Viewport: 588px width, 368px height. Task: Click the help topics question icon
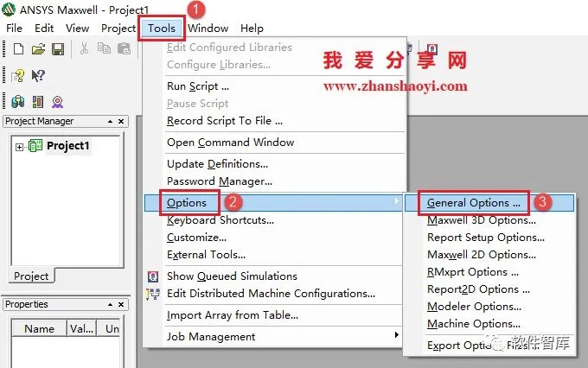point(17,76)
